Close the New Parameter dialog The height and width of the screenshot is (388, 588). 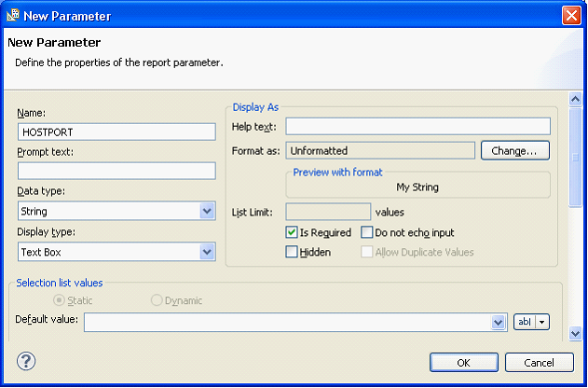coord(571,16)
